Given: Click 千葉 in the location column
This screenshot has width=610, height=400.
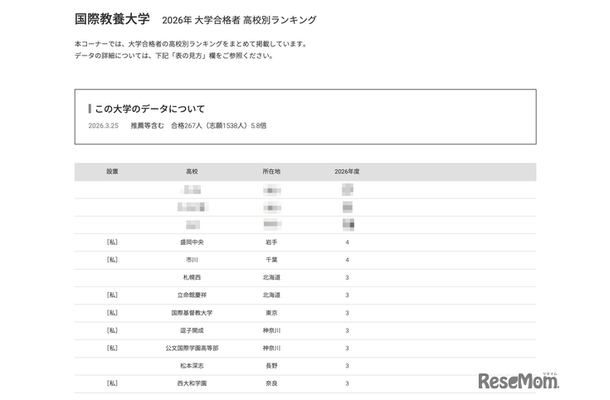Looking at the screenshot, I should pos(271,260).
